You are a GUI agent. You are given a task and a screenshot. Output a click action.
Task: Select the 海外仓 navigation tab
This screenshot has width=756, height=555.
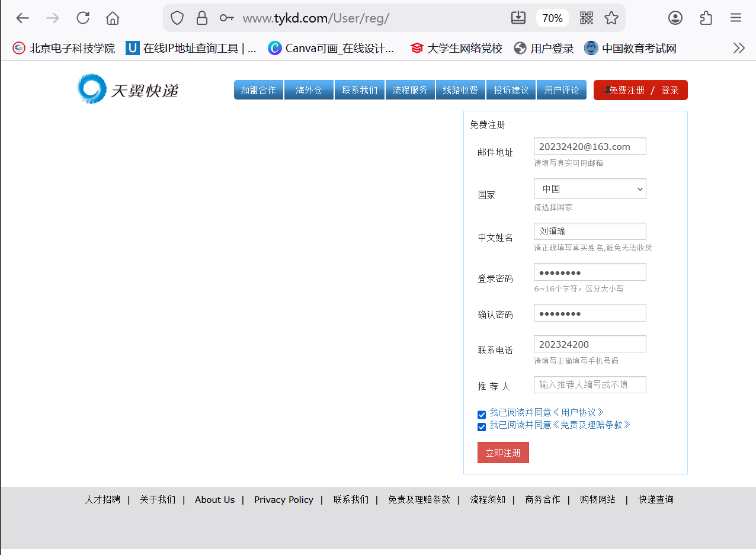point(309,89)
